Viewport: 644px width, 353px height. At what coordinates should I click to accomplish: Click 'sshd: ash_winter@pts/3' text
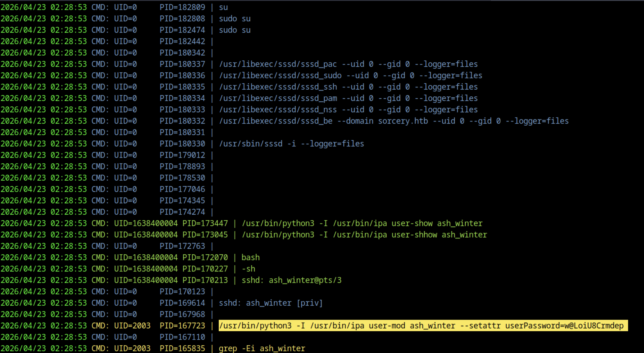point(291,280)
